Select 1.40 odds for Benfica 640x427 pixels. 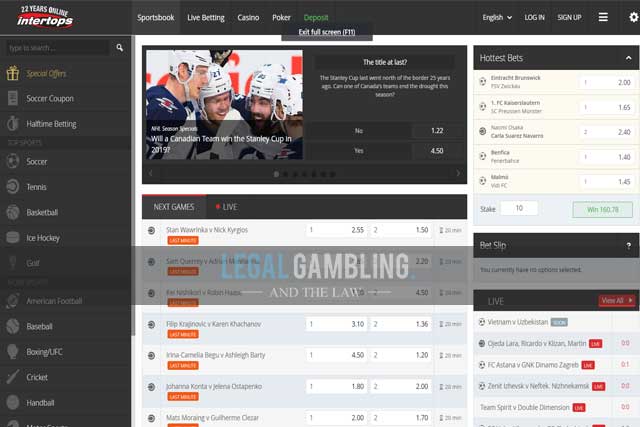[607, 157]
